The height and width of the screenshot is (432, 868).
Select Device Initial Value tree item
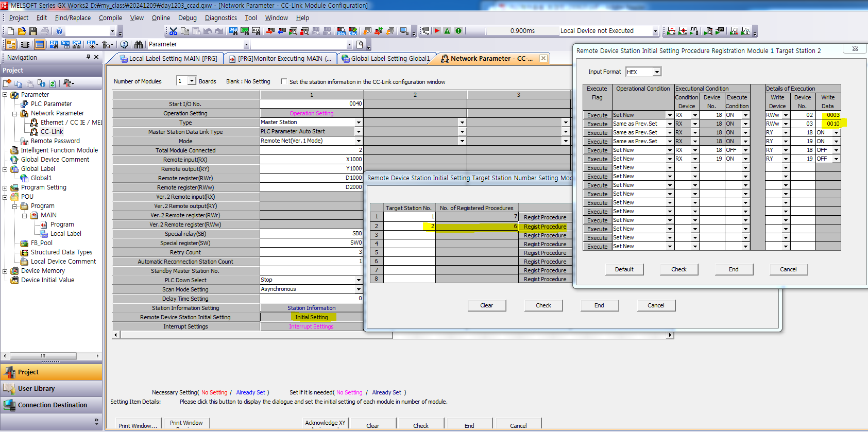[x=47, y=280]
